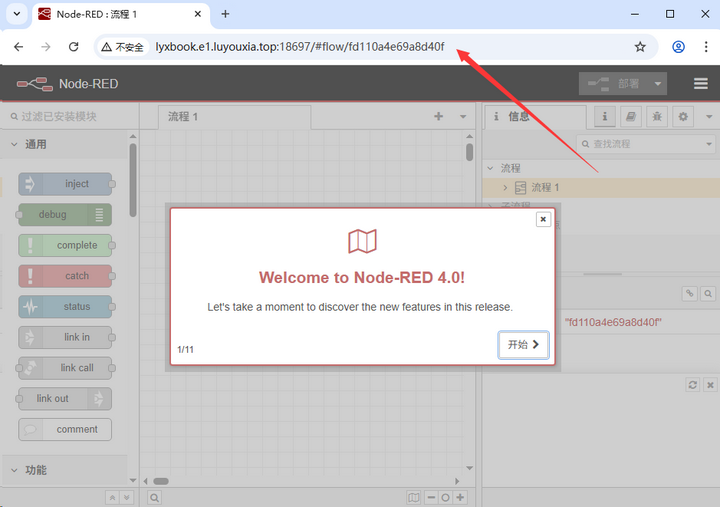Open a new browser tab
This screenshot has height=507, width=720.
click(225, 14)
